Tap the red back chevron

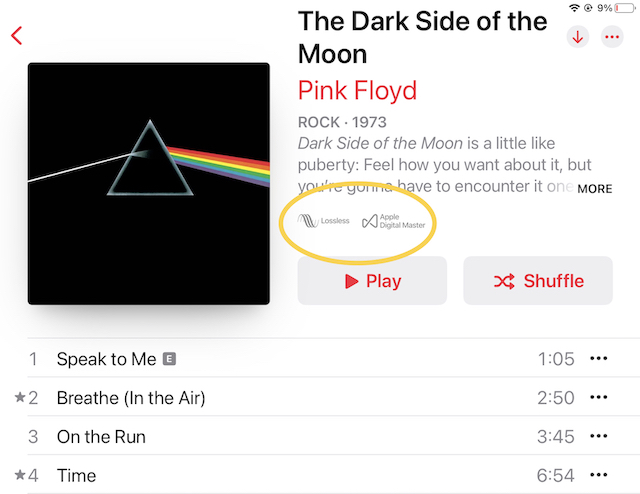(x=16, y=36)
